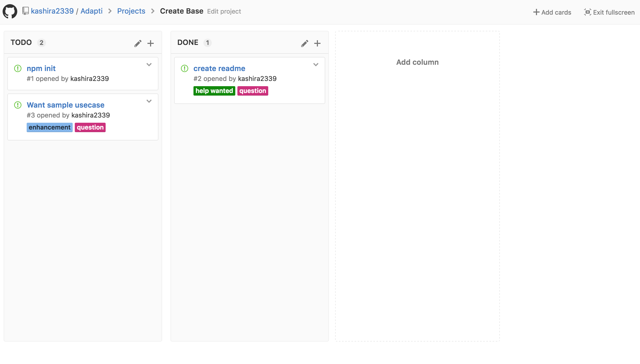Click the Projects breadcrumb menu item
This screenshot has height=364, width=640.
click(x=132, y=11)
